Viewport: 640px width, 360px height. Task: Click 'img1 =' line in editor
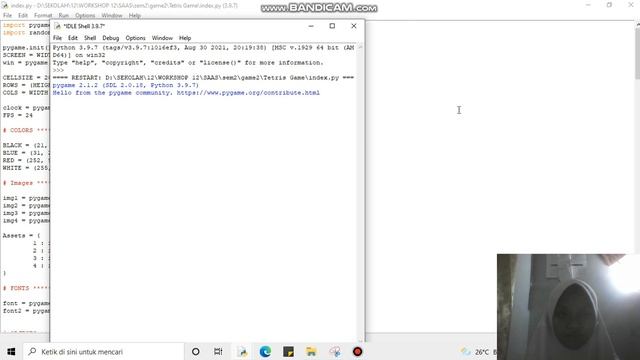pyautogui.click(x=25, y=198)
